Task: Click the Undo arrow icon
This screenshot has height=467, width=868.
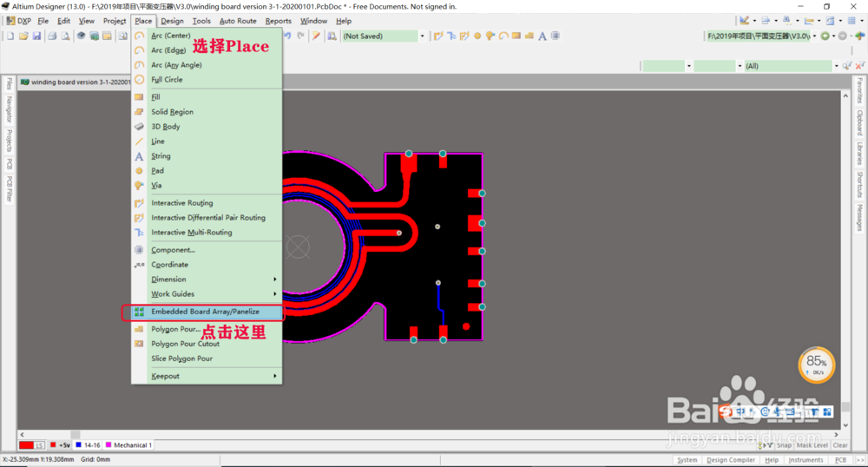Action: click(287, 36)
